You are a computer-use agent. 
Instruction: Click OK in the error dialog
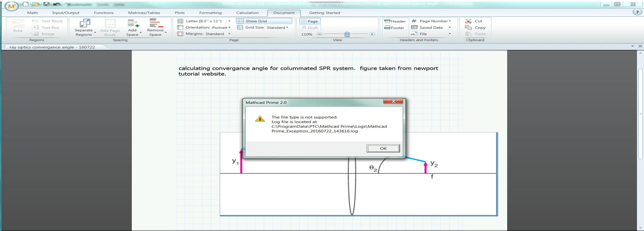point(383,148)
